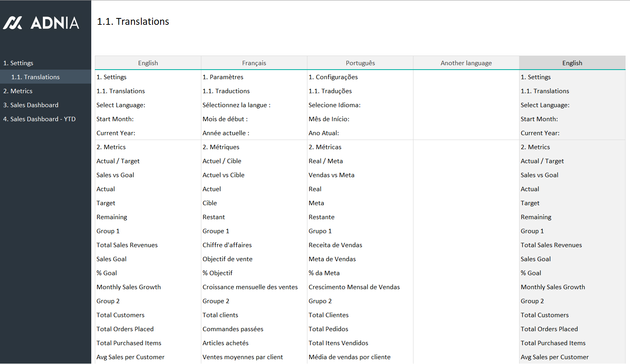Click the 1.1. Translations page title
Image resolution: width=630 pixels, height=364 pixels.
pos(133,22)
